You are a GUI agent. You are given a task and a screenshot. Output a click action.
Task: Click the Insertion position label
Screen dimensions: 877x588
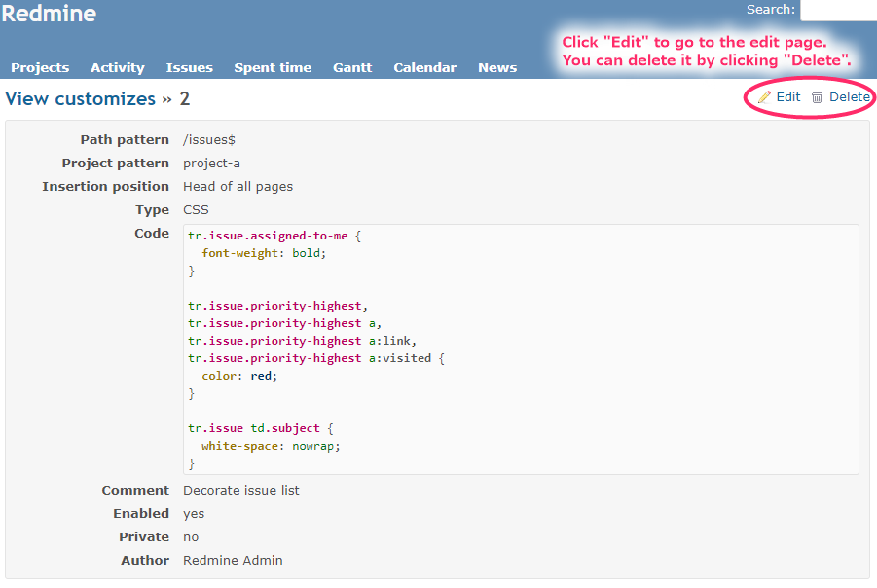[x=106, y=187]
